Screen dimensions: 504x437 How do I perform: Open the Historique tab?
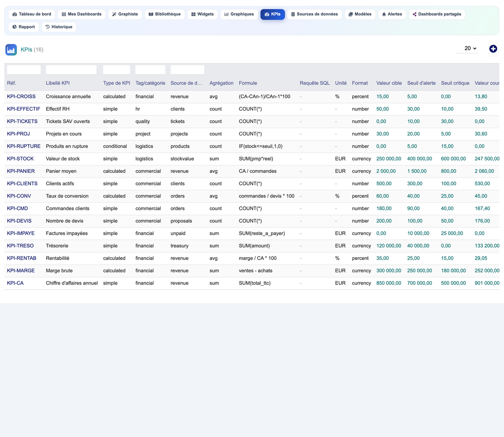59,27
